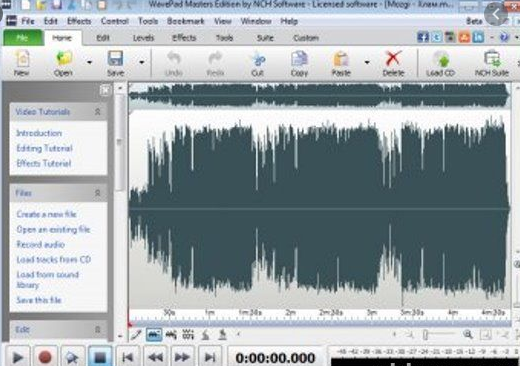Open the Control menu
520x366 pixels.
(115, 21)
